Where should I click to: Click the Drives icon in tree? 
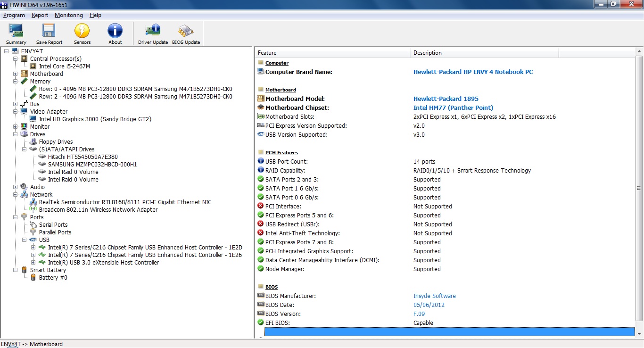[24, 134]
